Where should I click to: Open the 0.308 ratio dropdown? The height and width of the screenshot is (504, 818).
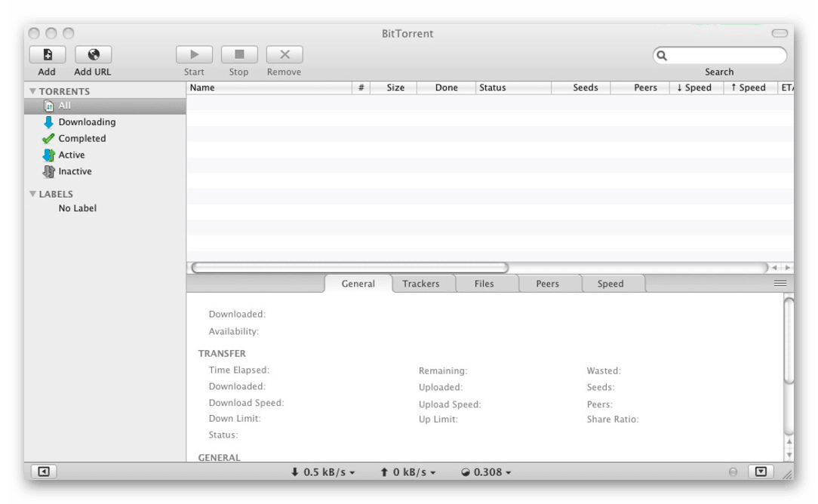click(x=486, y=472)
